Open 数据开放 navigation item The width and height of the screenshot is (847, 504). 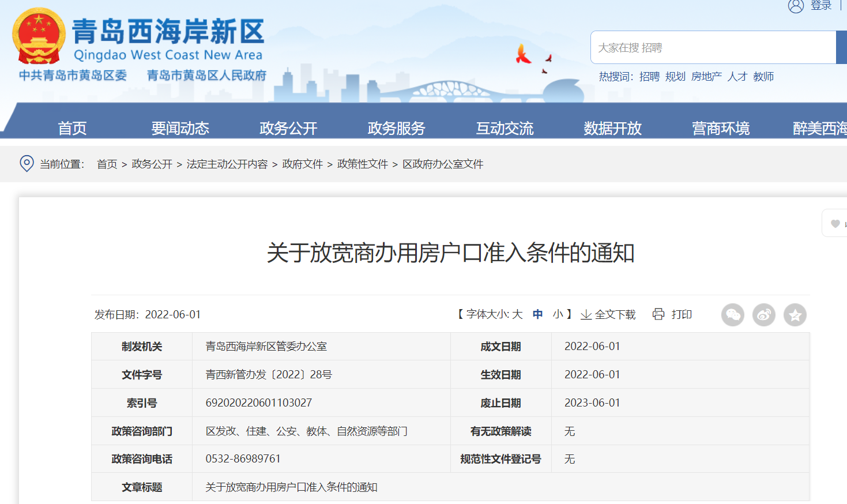[612, 128]
